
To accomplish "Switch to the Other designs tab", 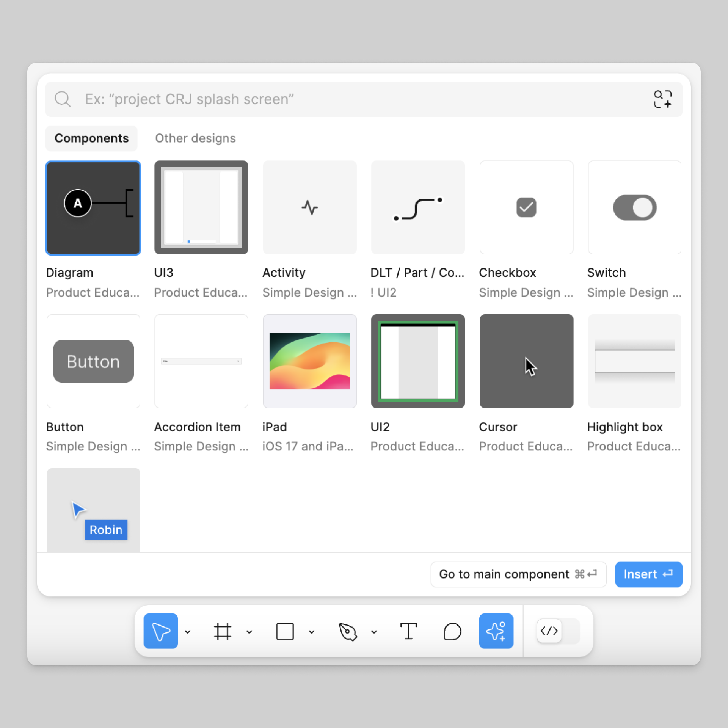I will (x=195, y=138).
